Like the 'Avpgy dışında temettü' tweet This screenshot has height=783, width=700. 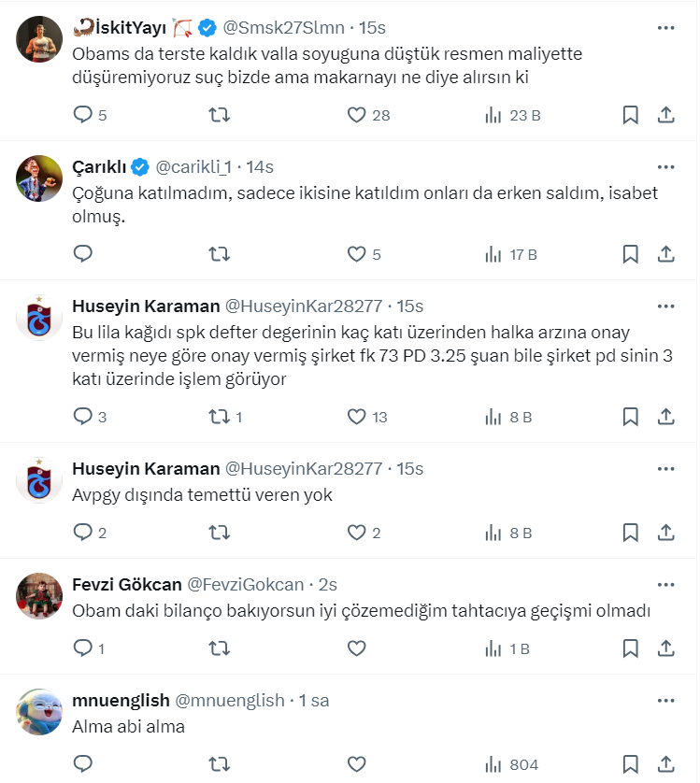(356, 533)
